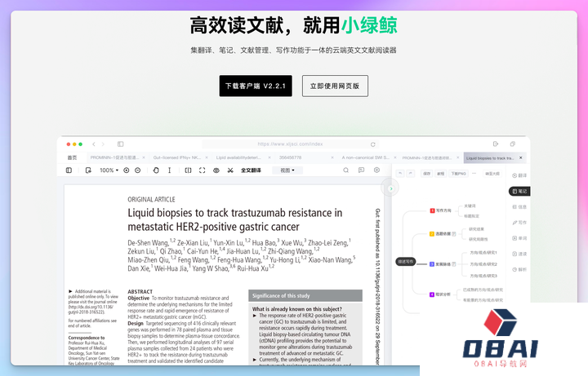Activate the fullscreen corners icon
The height and width of the screenshot is (376, 588).
pyautogui.click(x=203, y=170)
